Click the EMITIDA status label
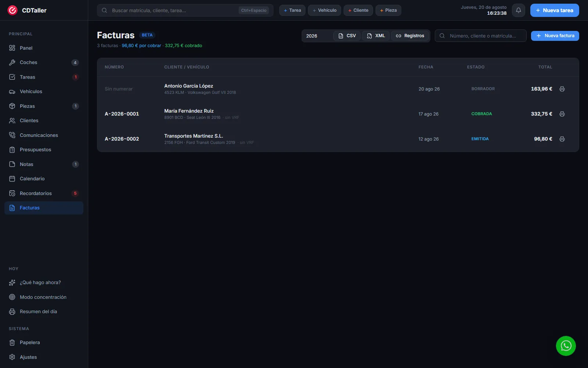588x368 pixels. [x=480, y=139]
